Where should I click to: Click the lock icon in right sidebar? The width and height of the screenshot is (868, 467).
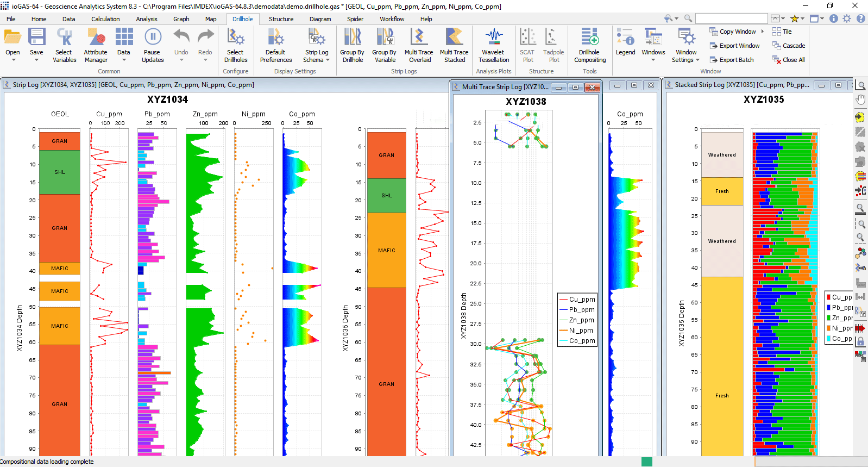click(x=860, y=341)
